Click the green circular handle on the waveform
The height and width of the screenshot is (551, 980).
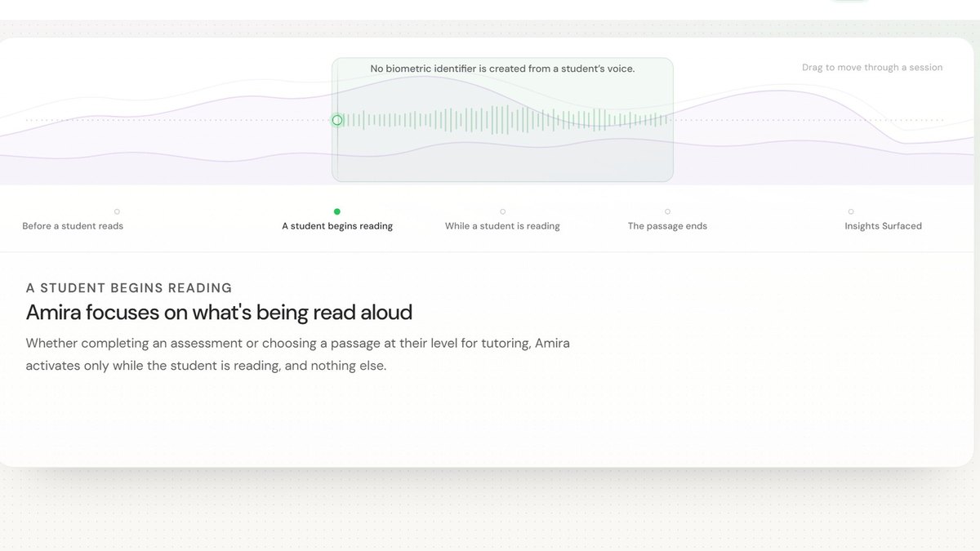pos(337,120)
